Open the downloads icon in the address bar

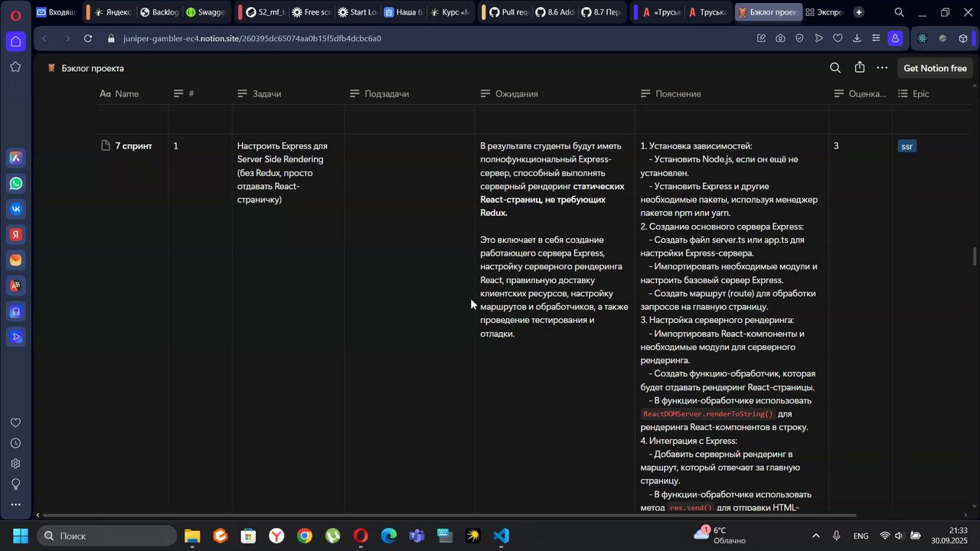(857, 38)
